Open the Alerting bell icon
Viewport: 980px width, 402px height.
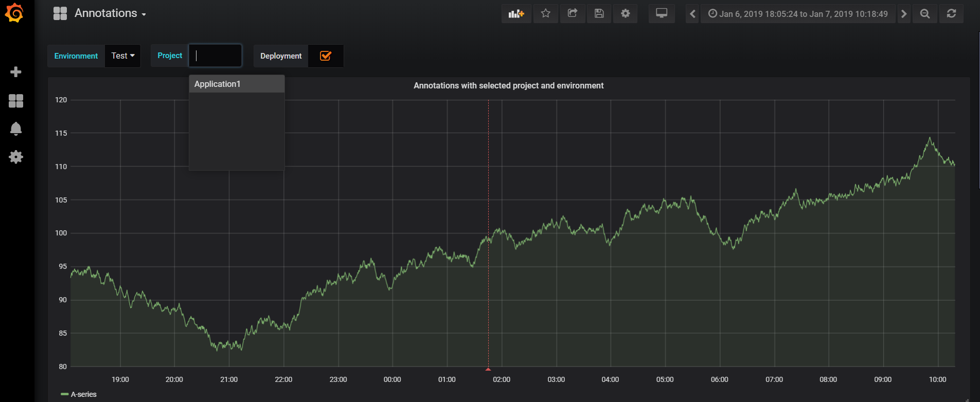16,129
